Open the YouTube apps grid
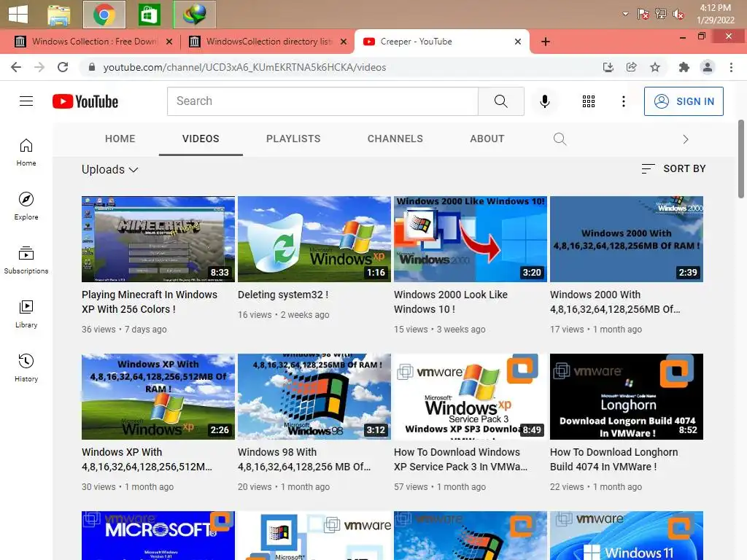 [x=589, y=101]
